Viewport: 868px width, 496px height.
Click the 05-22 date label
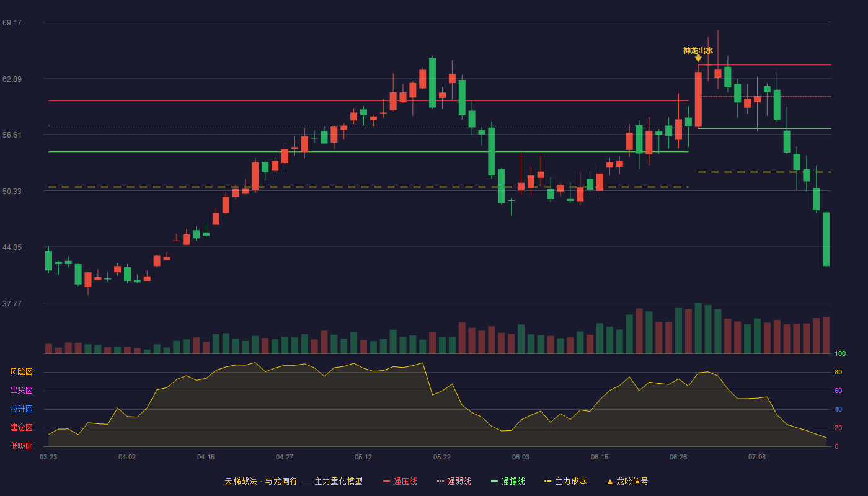(x=442, y=457)
